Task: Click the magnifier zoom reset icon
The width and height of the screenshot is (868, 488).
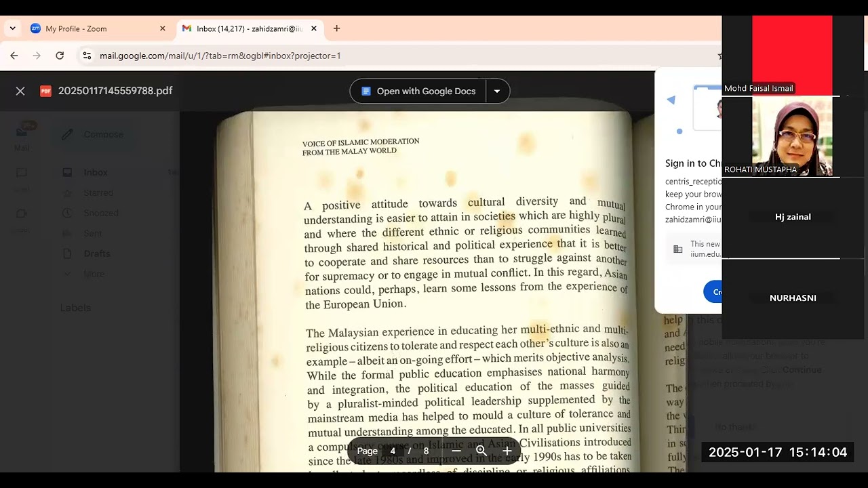Action: 481,451
